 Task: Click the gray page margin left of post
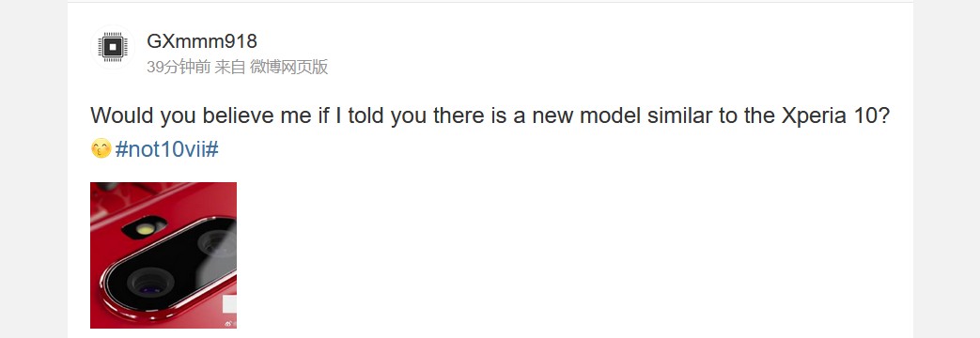click(x=33, y=169)
